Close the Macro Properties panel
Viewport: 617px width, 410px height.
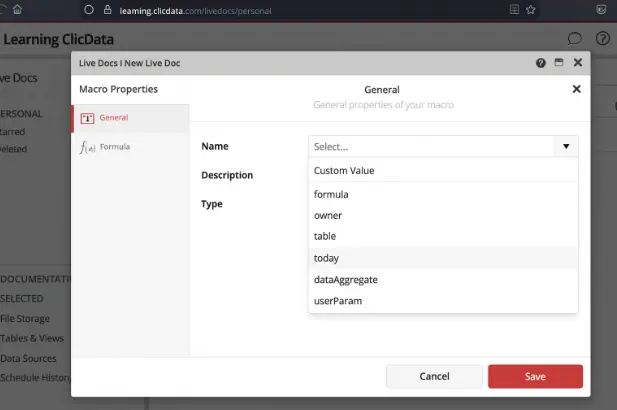[x=576, y=89]
